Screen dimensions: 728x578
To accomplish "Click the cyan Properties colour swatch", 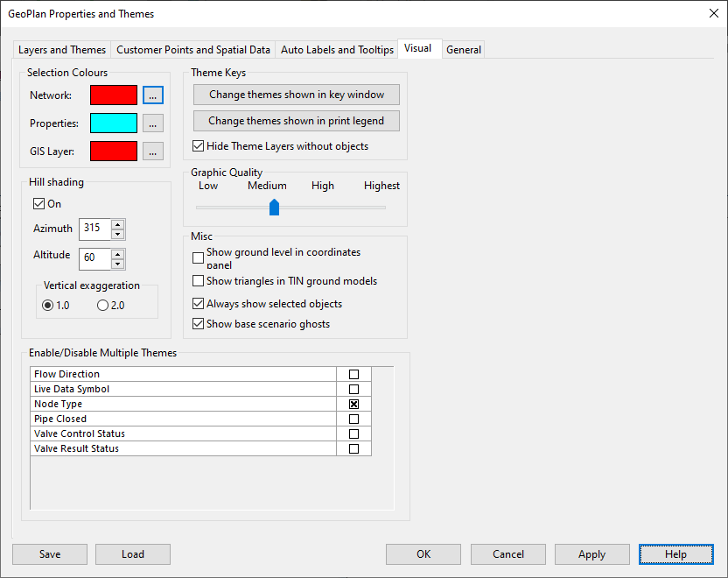I will click(114, 123).
